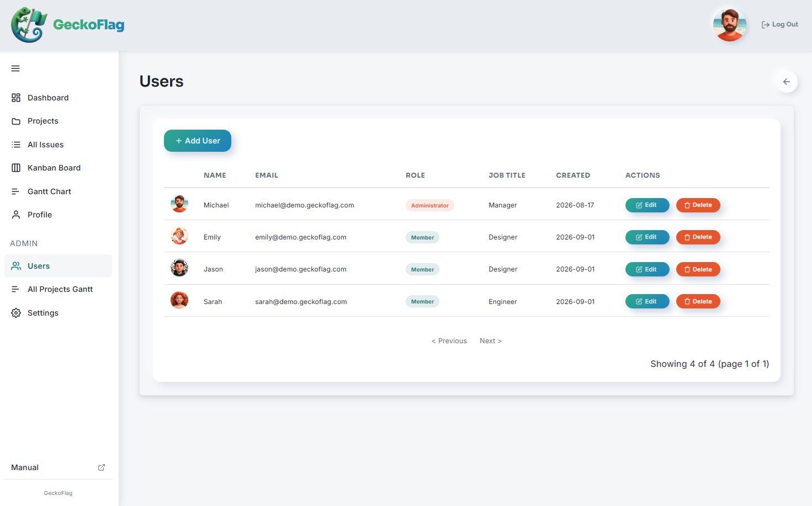
Task: Open Settings gear in the sidebar
Action: pos(16,313)
